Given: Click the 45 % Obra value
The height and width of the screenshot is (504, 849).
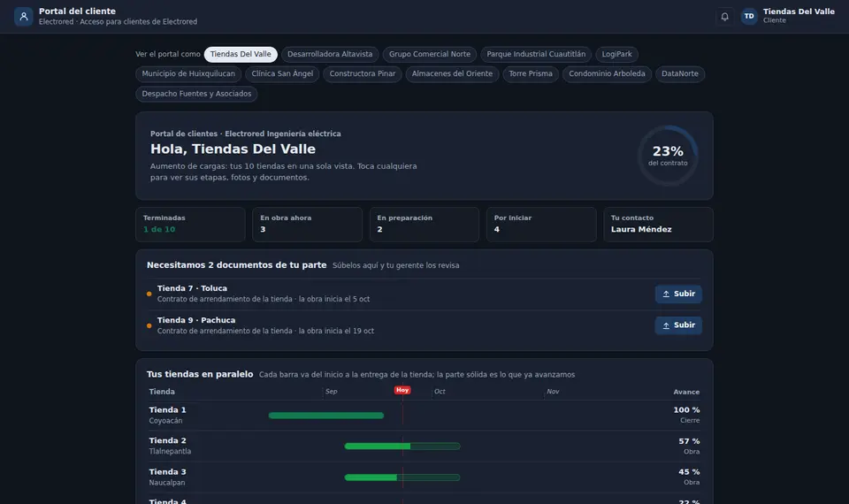Looking at the screenshot, I should tap(689, 477).
